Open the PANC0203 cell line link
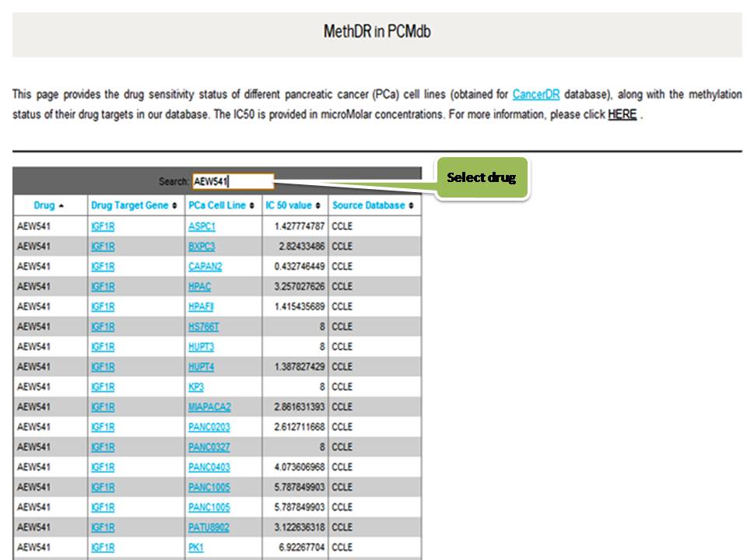This screenshot has height=560, width=747. [209, 427]
